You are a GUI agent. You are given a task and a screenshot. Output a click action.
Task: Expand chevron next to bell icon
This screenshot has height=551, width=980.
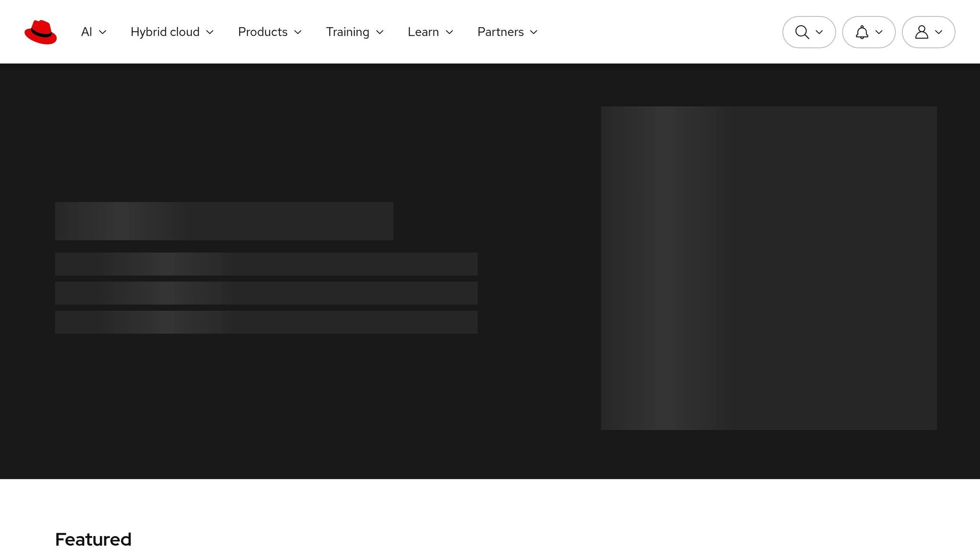click(x=879, y=32)
